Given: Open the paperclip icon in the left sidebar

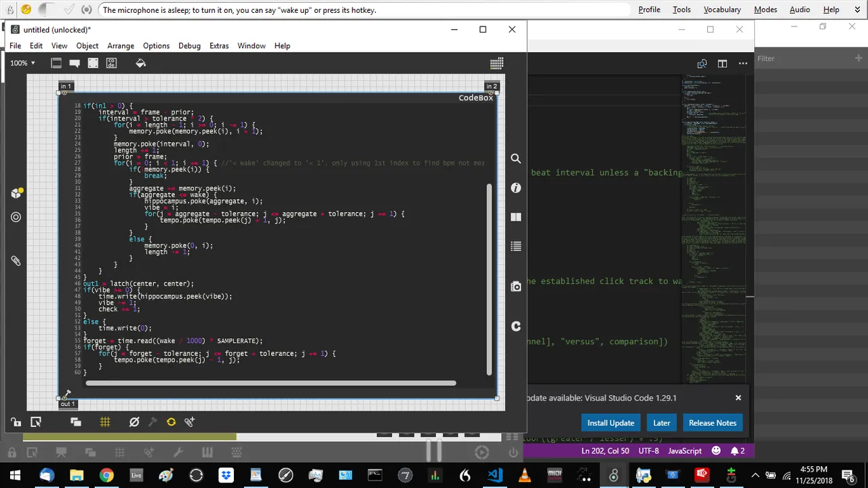Looking at the screenshot, I should coord(16,261).
